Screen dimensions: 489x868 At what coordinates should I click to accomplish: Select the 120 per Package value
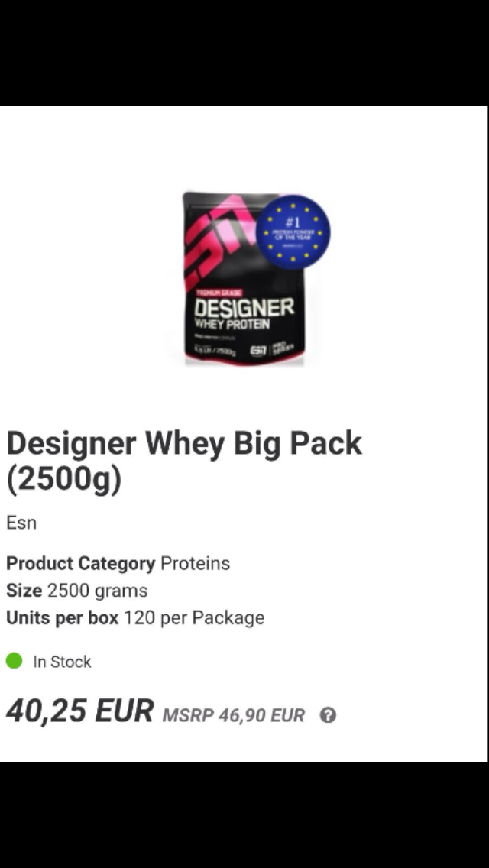click(x=194, y=618)
